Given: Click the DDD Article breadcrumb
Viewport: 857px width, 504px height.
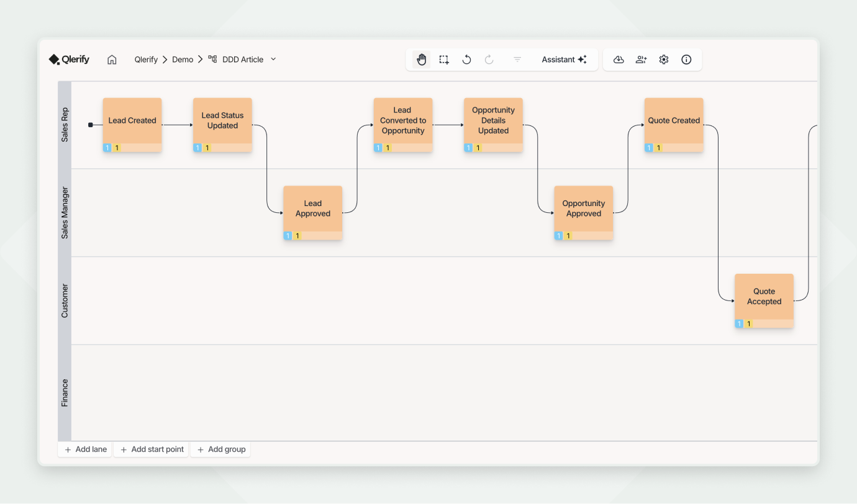Looking at the screenshot, I should (243, 60).
